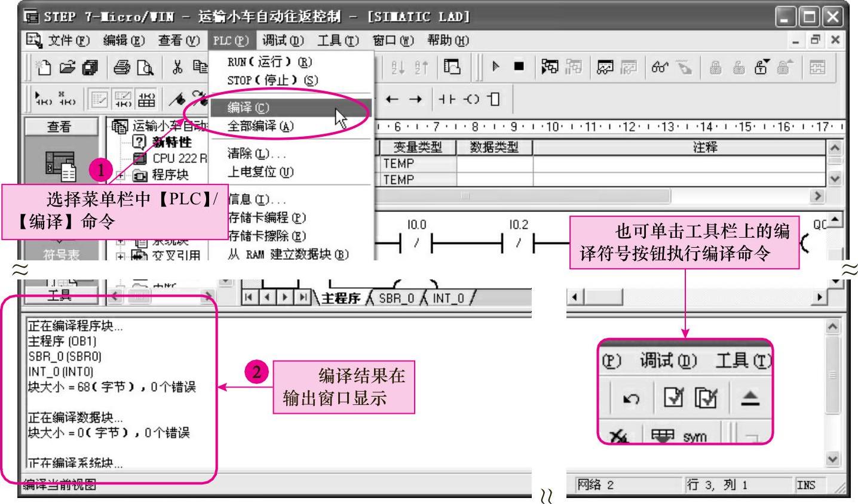Click the variable table scroll-up arrow

pos(834,147)
